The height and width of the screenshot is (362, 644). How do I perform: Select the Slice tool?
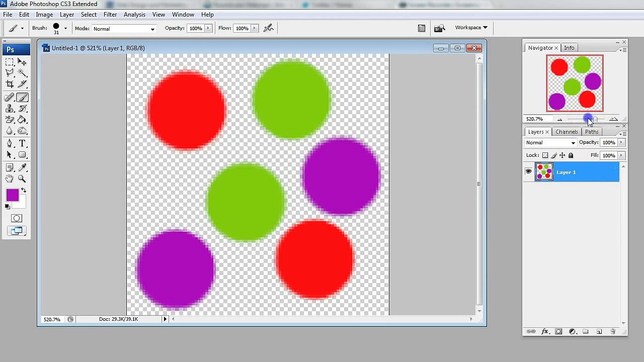(x=22, y=84)
